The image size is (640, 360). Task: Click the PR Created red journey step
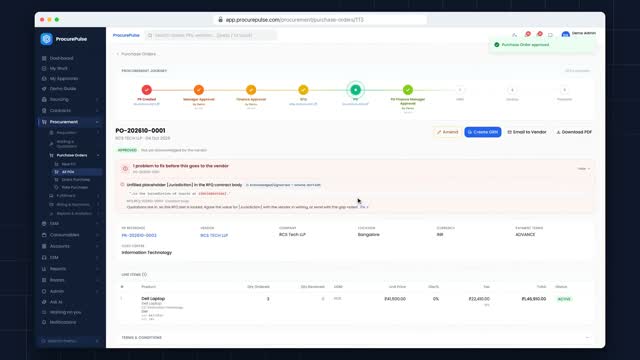147,90
